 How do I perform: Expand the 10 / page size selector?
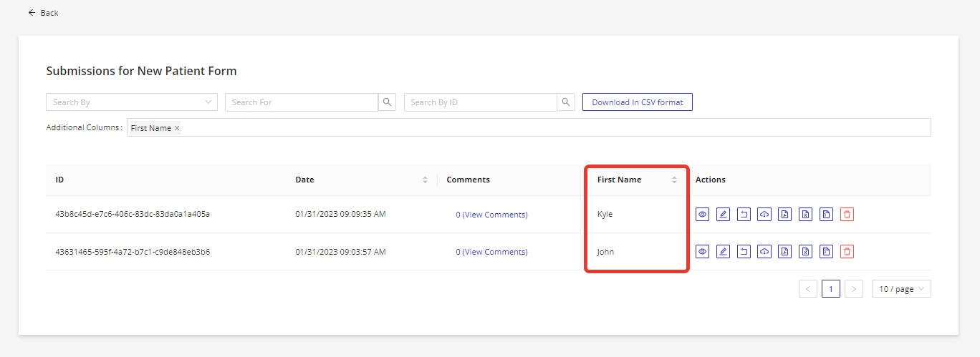901,289
